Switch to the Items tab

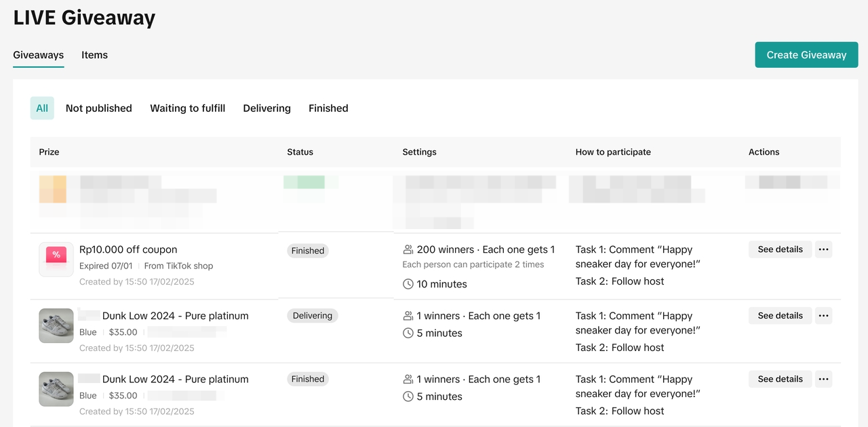(x=94, y=55)
